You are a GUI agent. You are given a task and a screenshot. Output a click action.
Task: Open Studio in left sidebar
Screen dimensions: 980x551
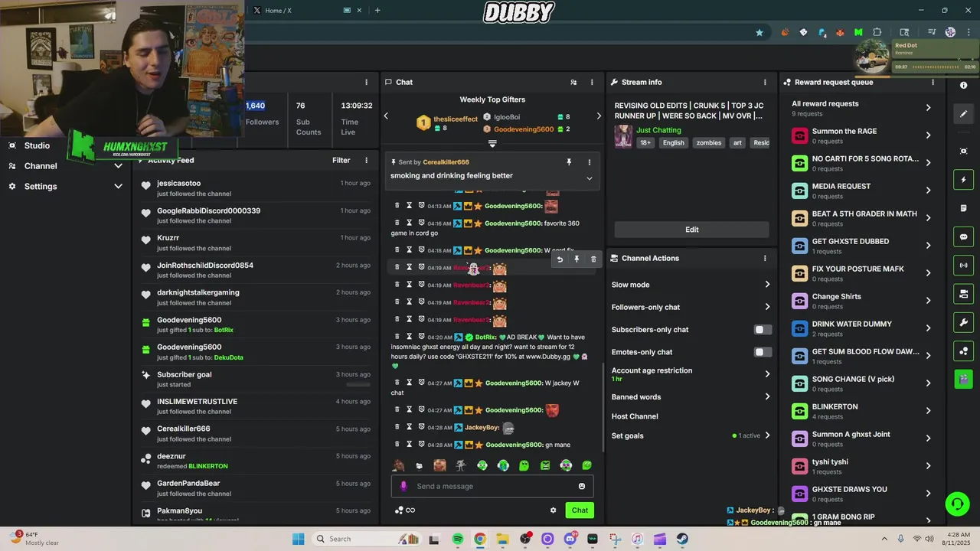[37, 145]
